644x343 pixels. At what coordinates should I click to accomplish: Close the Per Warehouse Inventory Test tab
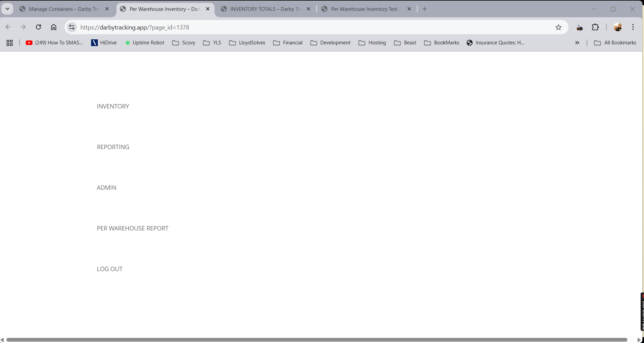coord(409,9)
